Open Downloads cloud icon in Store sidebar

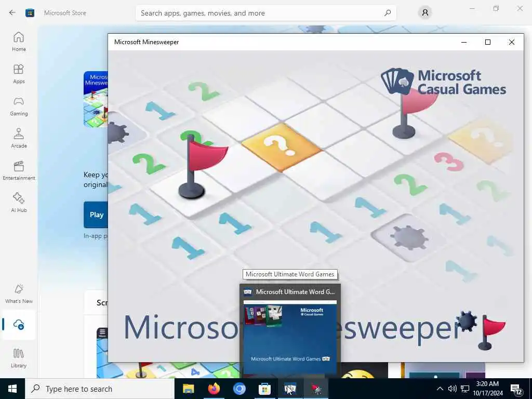point(19,325)
